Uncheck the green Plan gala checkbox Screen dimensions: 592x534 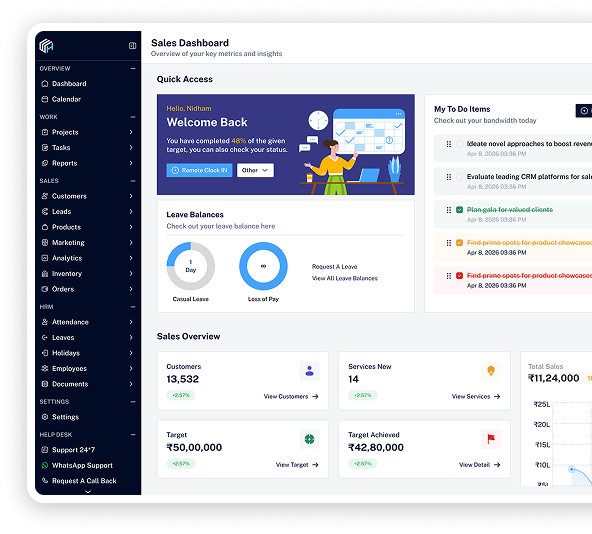[459, 210]
